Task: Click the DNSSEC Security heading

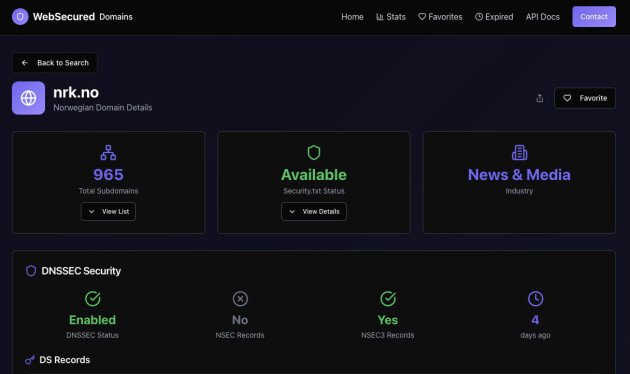Action: (81, 271)
